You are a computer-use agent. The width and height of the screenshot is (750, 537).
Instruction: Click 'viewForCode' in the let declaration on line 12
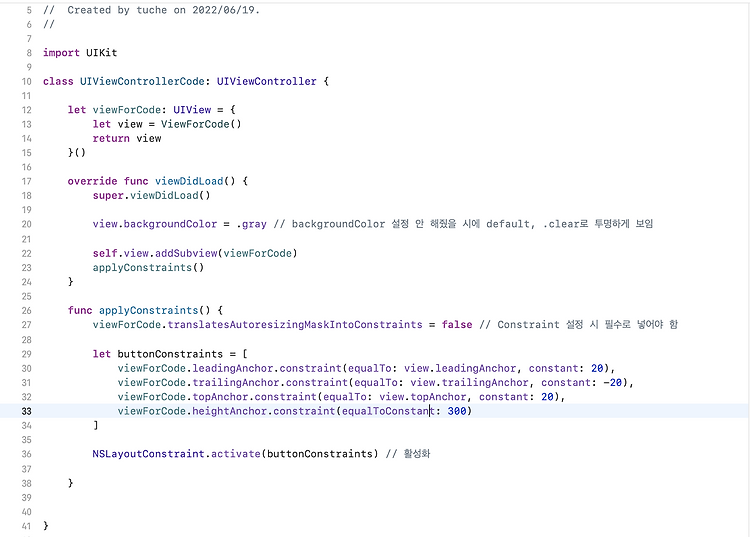(x=126, y=110)
